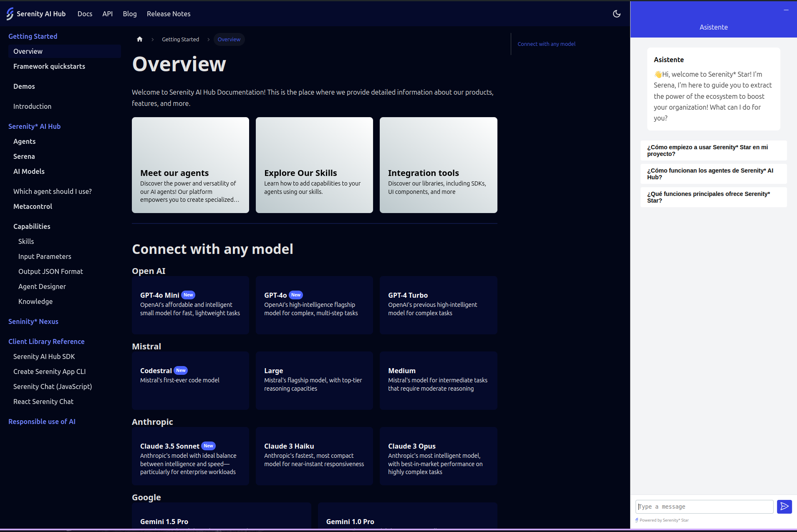Focus the Type a message input
Image resolution: width=797 pixels, height=532 pixels.
click(x=704, y=507)
